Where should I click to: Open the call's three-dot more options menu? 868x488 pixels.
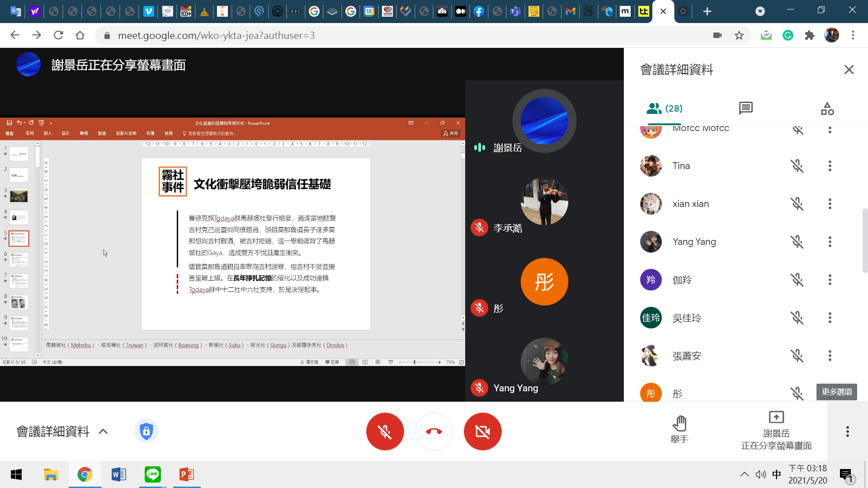click(x=847, y=432)
